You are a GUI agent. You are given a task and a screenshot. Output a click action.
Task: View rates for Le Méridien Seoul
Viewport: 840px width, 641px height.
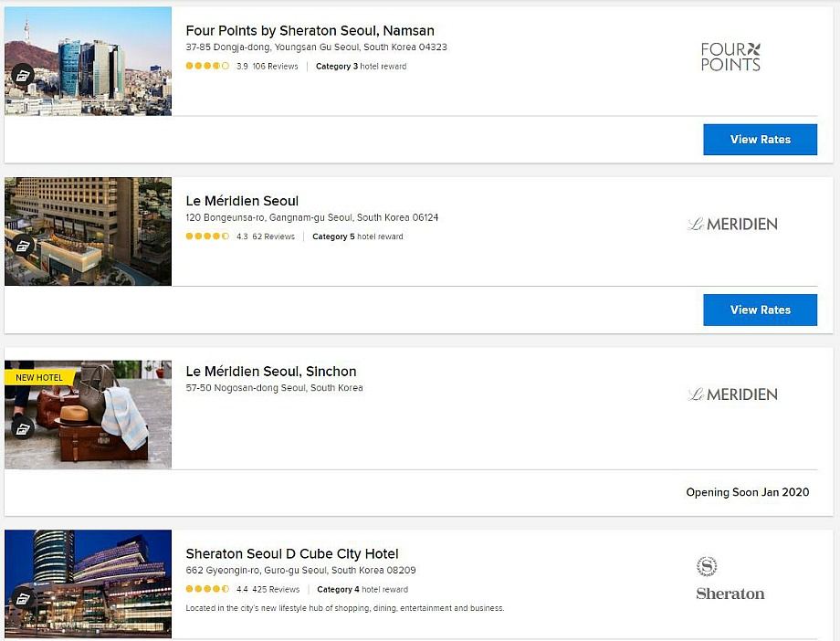coord(761,310)
